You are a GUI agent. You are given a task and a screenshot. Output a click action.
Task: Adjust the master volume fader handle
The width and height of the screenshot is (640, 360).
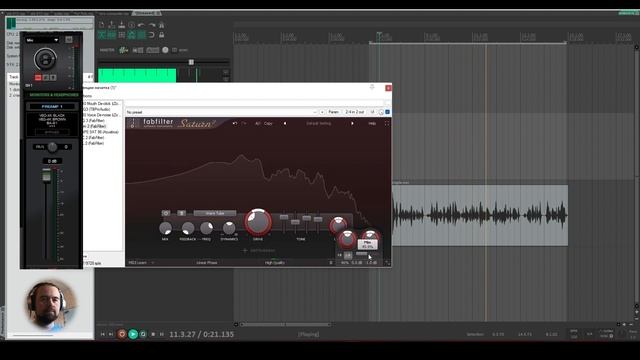pos(191,62)
